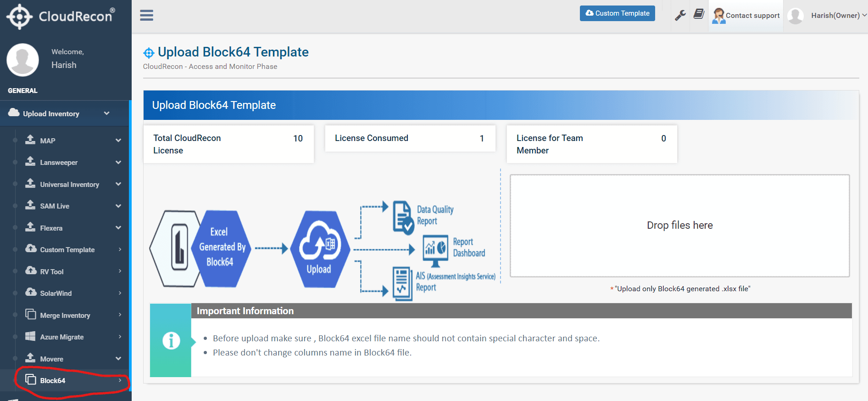The image size is (868, 401).
Task: Click the blue Custom Template button
Action: 617,13
